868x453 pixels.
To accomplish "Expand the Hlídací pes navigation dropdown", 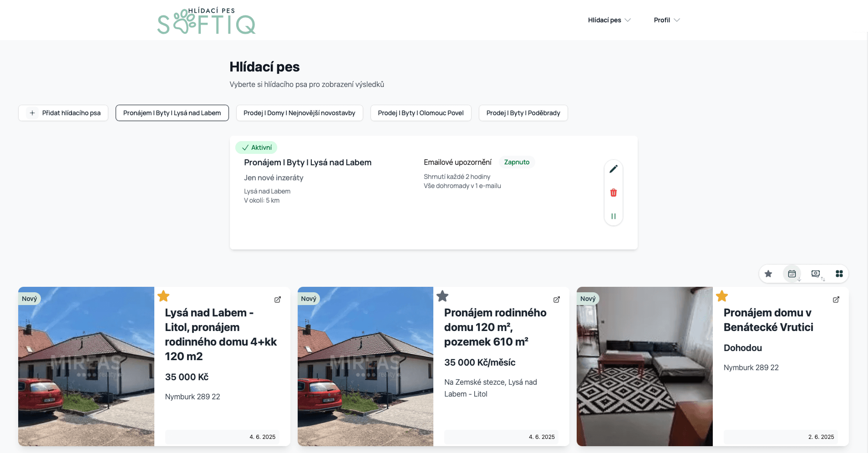I will tap(609, 20).
